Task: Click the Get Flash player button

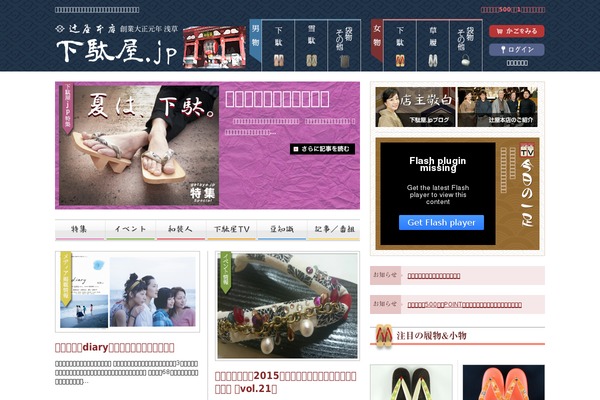Action: pyautogui.click(x=441, y=222)
